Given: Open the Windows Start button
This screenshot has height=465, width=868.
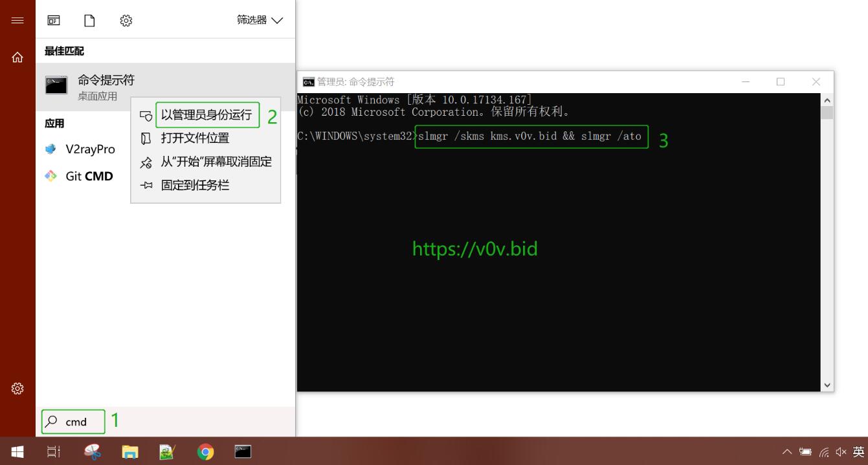Looking at the screenshot, I should tap(17, 451).
